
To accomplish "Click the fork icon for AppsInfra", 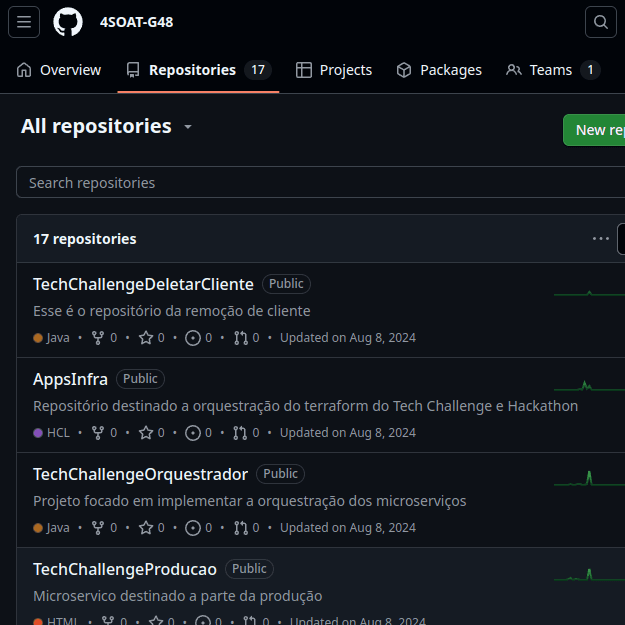I will tap(98, 433).
